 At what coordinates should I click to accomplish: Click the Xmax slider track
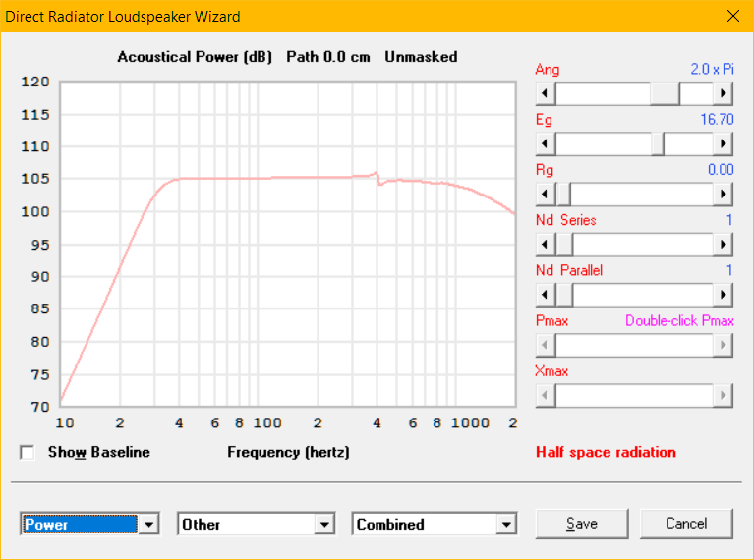coord(634,396)
